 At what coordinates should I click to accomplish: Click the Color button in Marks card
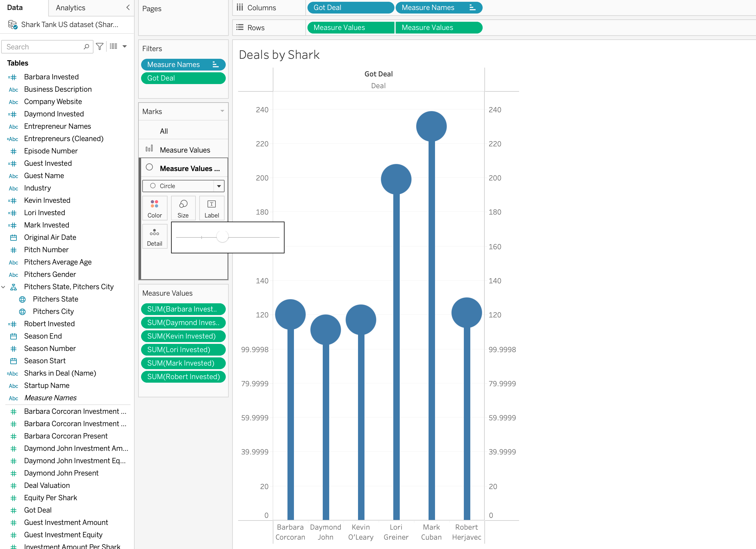[x=154, y=208]
